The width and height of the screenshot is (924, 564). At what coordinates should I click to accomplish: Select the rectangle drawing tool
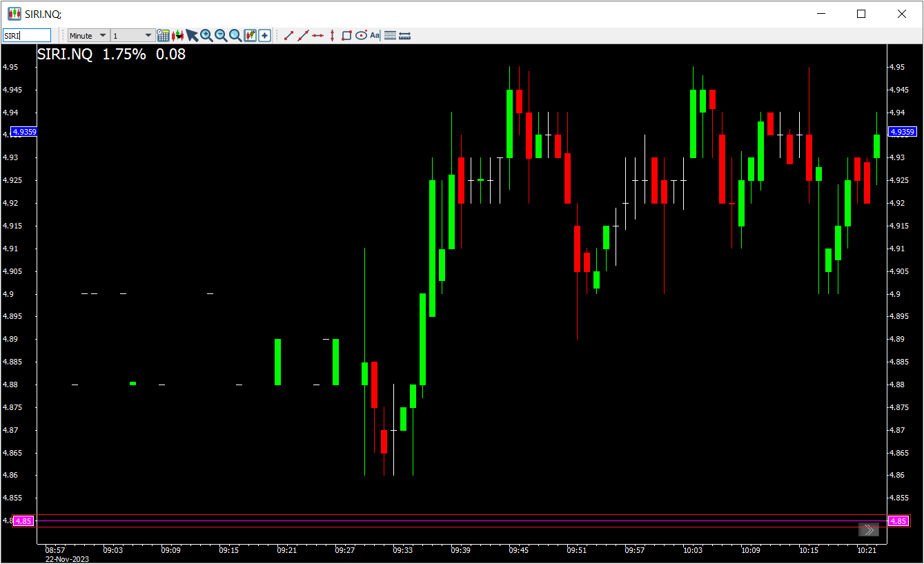(x=346, y=35)
